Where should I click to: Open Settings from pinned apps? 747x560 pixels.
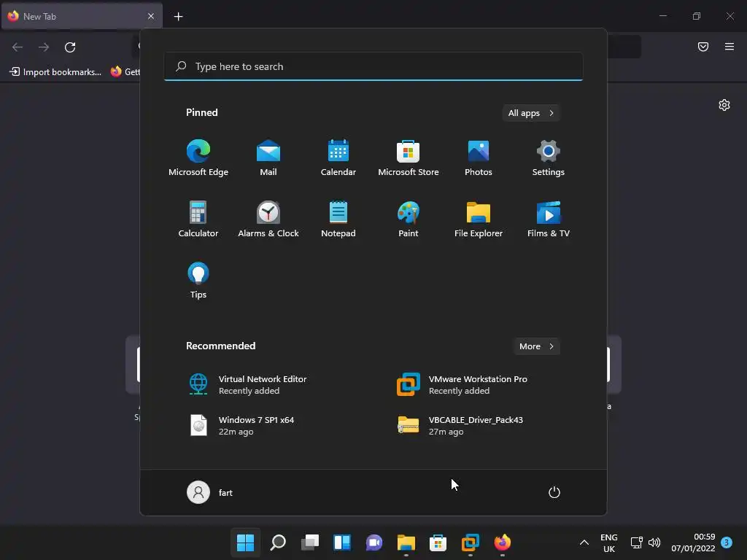coord(549,158)
